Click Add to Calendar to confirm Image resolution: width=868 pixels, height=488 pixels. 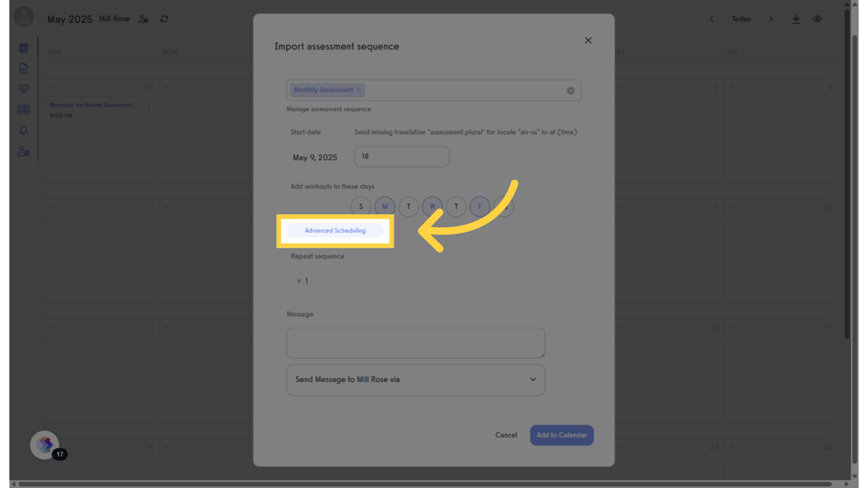click(x=561, y=435)
